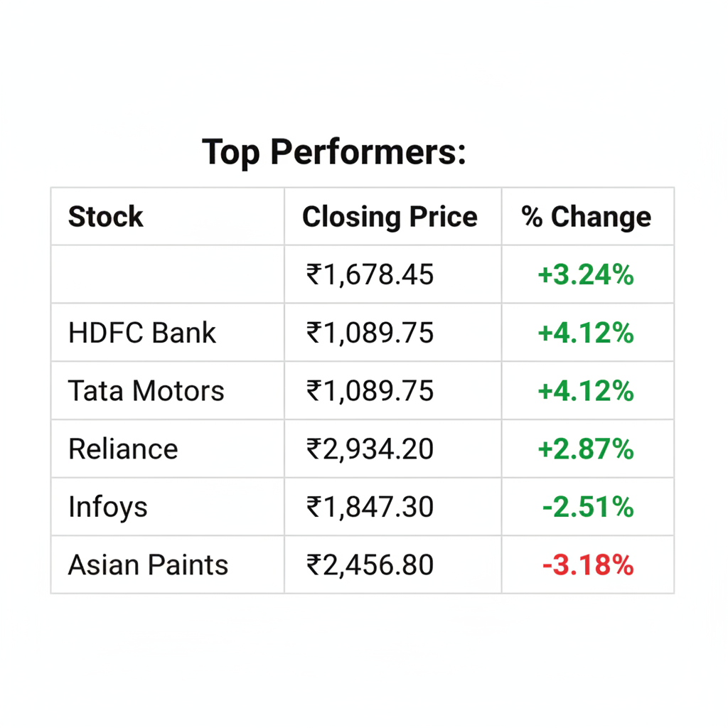The height and width of the screenshot is (728, 728).
Task: Click the Top Performers heading
Action: 334,152
